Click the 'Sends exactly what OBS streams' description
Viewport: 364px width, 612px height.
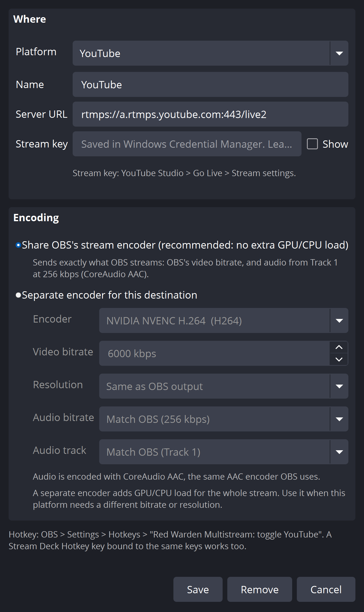tap(185, 268)
